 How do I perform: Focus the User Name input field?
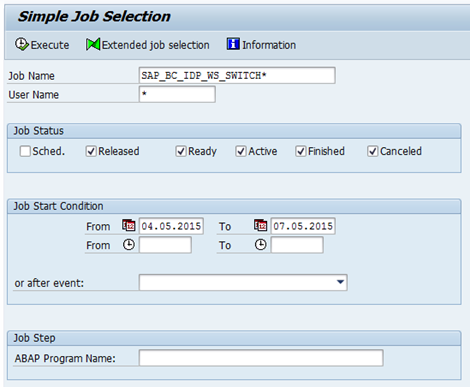point(177,94)
